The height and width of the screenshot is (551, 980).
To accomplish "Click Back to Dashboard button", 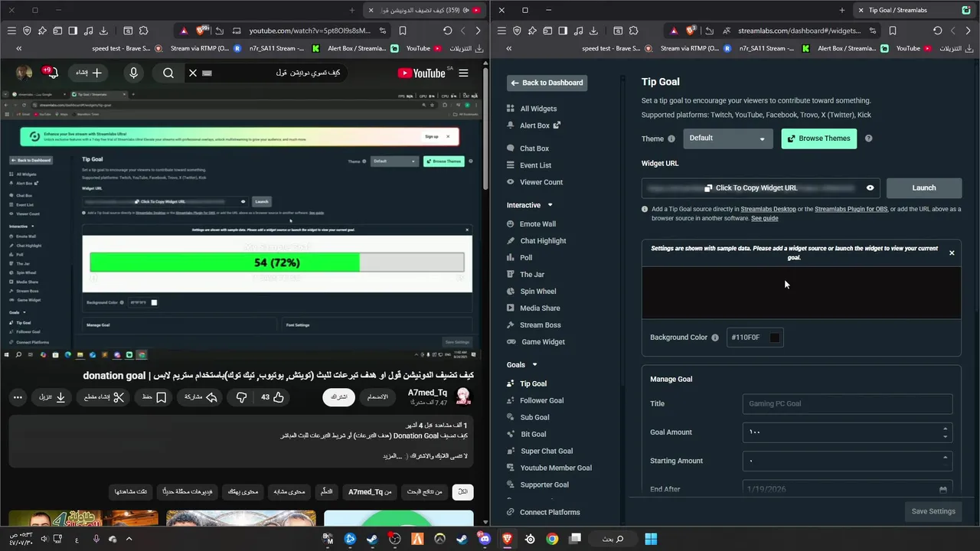I will (x=547, y=83).
